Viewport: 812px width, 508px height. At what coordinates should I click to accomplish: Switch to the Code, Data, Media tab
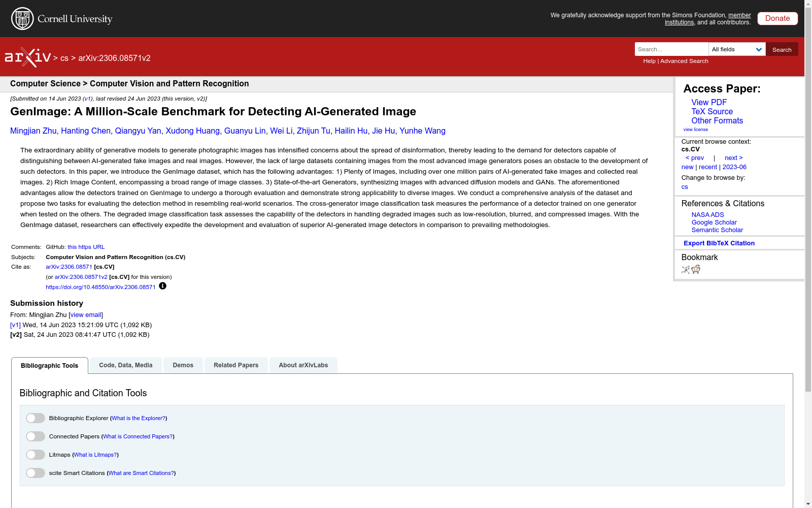[x=125, y=365]
